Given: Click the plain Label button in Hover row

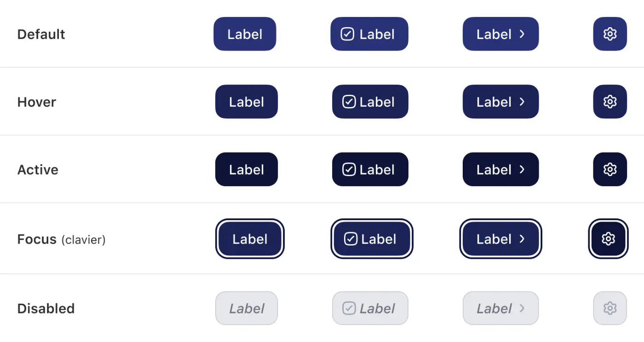Looking at the screenshot, I should click(x=247, y=102).
